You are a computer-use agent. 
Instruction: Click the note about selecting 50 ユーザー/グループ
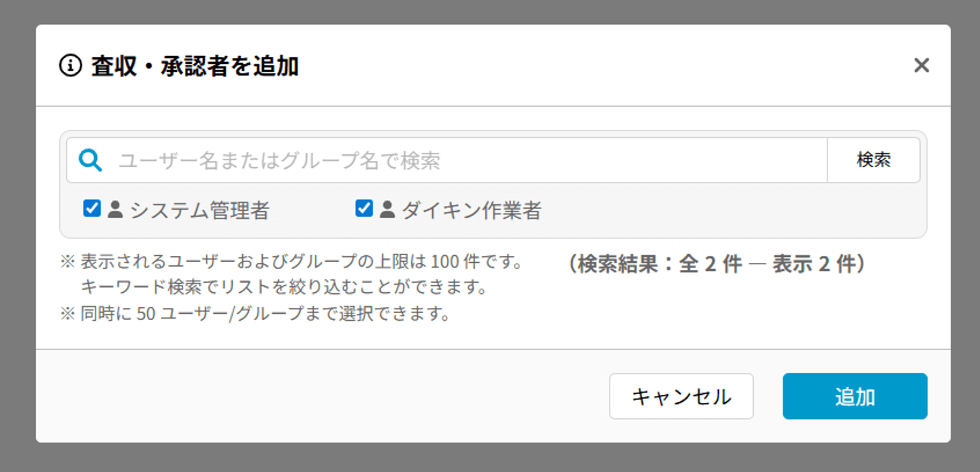265,314
